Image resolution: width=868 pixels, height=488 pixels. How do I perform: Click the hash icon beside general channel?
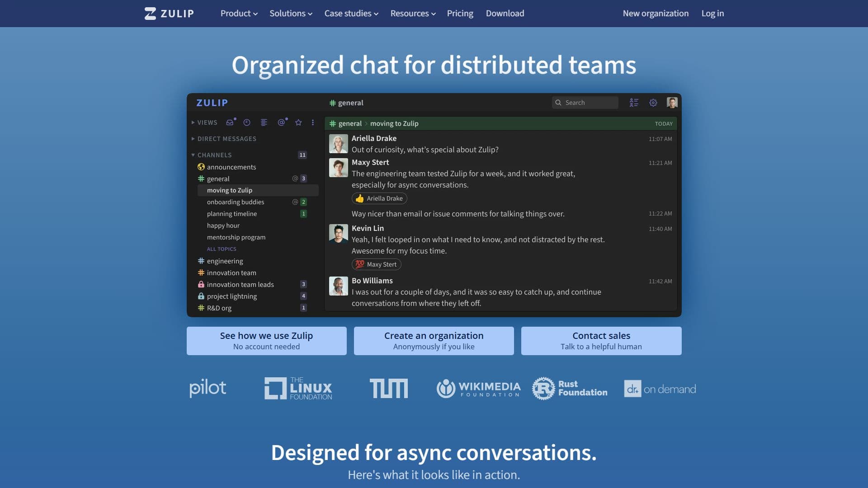tap(201, 178)
